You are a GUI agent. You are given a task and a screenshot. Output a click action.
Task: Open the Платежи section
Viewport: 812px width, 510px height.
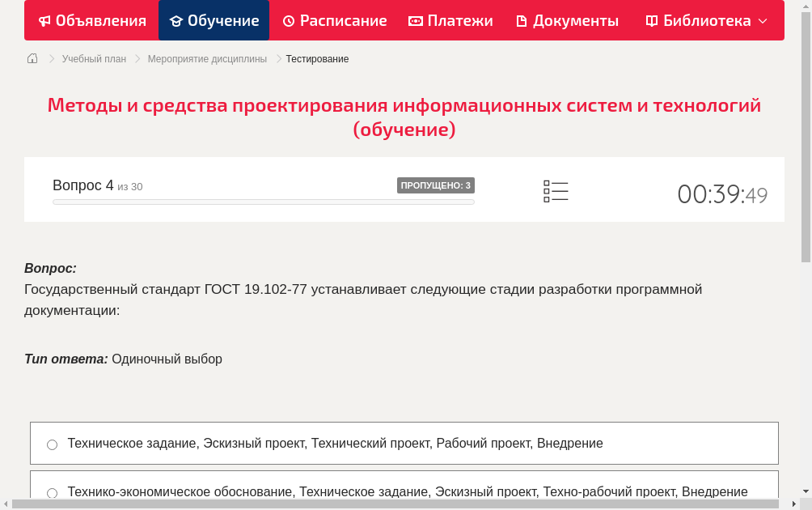pos(450,20)
